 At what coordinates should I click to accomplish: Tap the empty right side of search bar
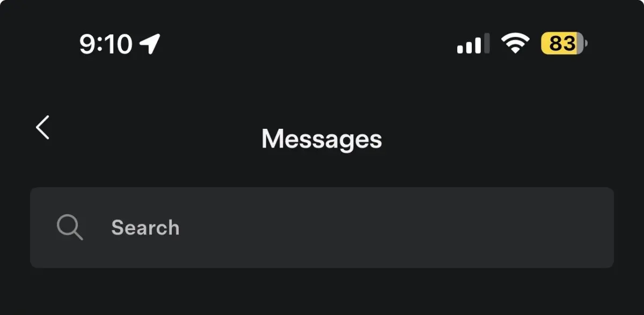click(x=456, y=228)
